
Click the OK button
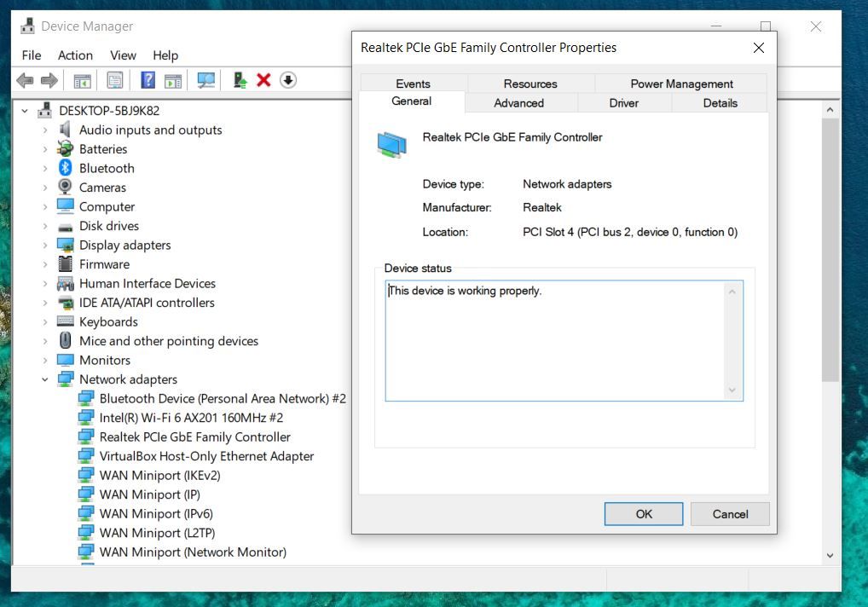click(644, 514)
